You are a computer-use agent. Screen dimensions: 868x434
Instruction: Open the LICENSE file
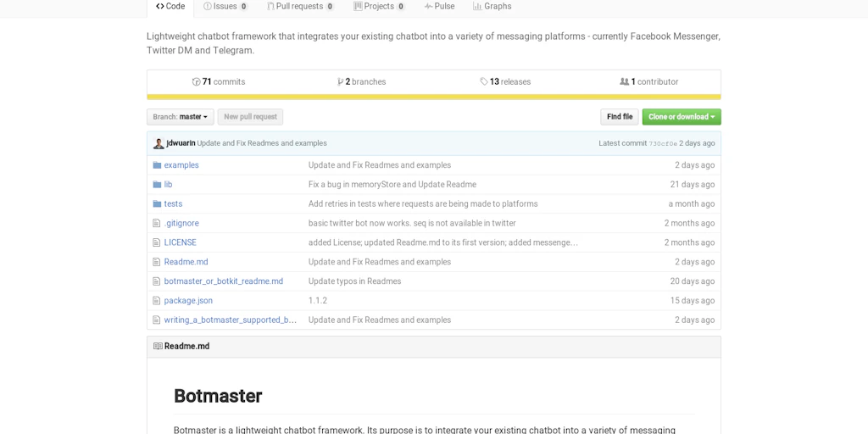[180, 242]
